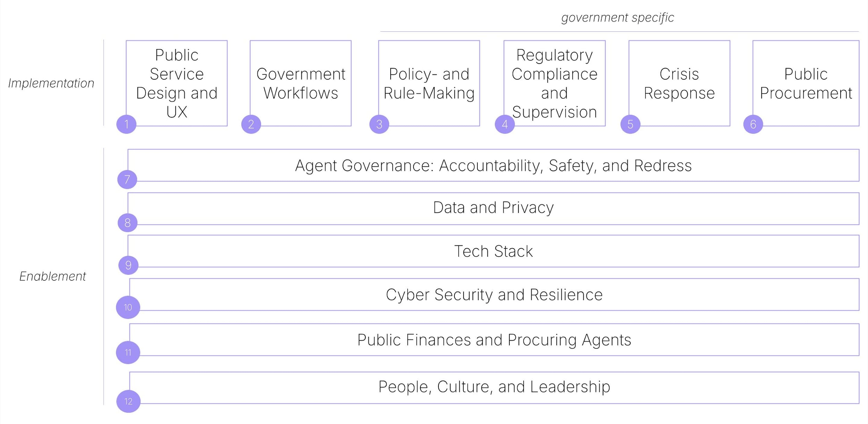The image size is (868, 424).
Task: Select the purple number 5 circle
Action: 630,124
